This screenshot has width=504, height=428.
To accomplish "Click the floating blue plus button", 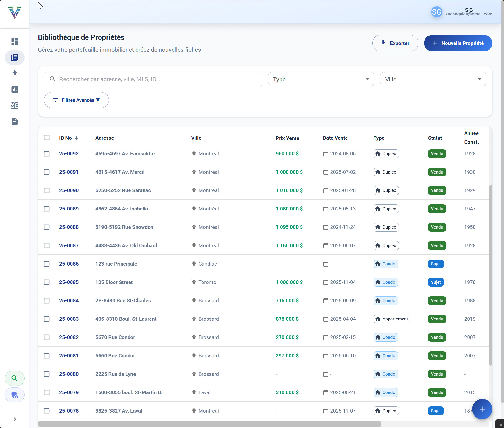I will 482,409.
